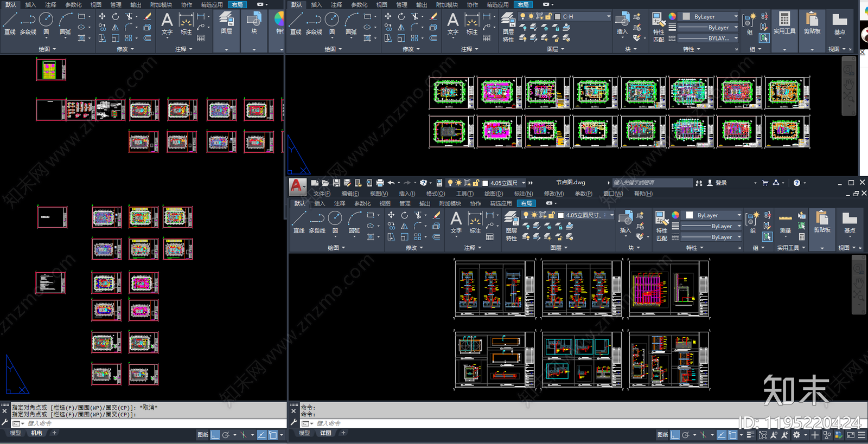
Task: Expand the 图层 panel in the top-right window
Action: pos(556,49)
